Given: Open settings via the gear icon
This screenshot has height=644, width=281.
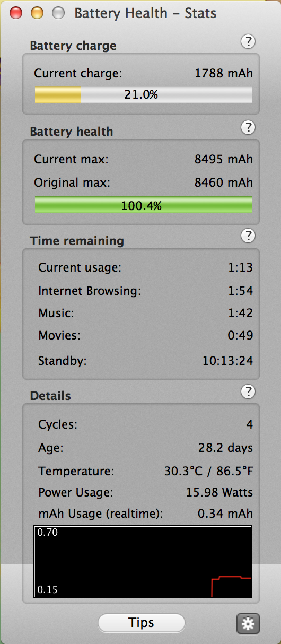Looking at the screenshot, I should point(248,624).
